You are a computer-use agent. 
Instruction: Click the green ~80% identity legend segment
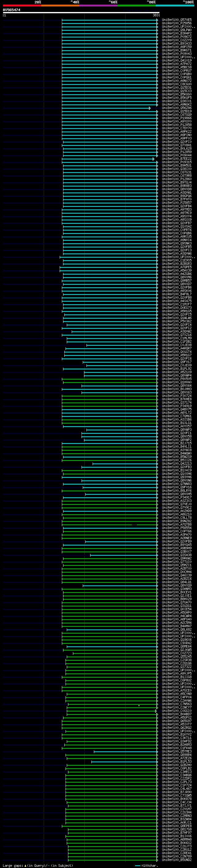click(137, 6)
